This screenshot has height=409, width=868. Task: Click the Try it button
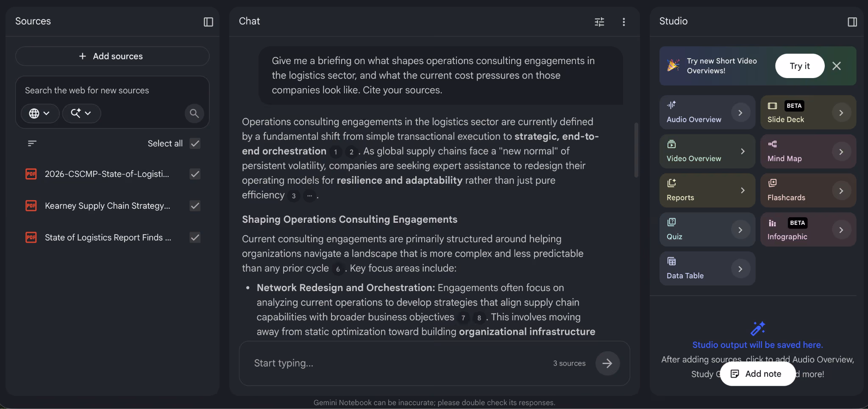(800, 66)
